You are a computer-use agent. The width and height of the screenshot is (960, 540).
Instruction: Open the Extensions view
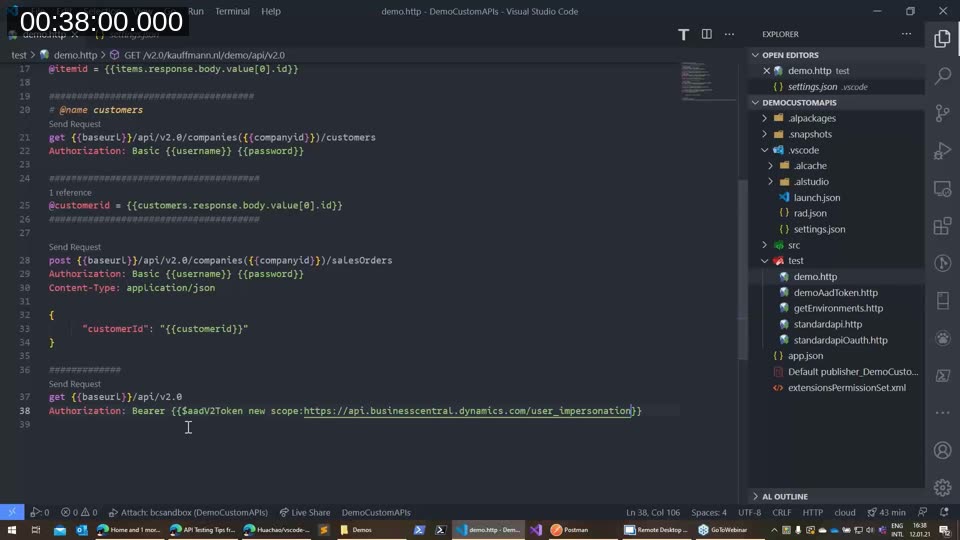point(942,226)
